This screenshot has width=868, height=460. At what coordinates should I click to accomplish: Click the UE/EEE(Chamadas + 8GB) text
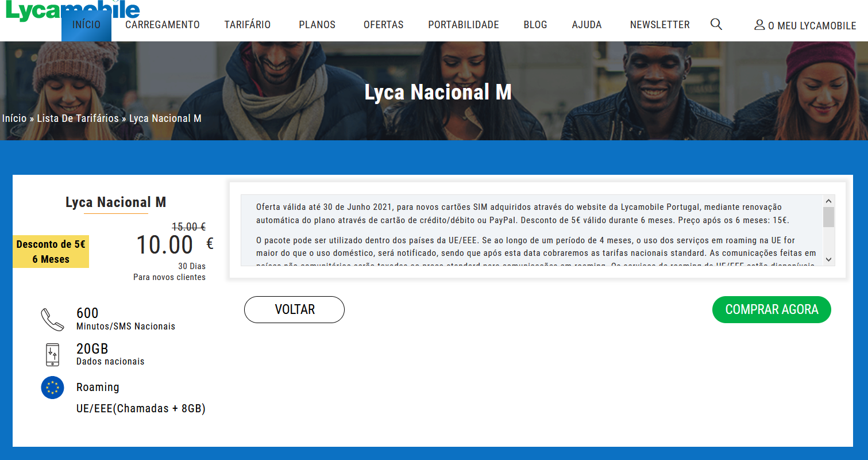[141, 409]
